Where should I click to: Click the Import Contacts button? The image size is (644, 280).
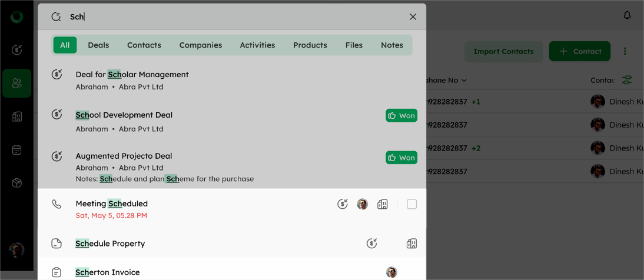tap(503, 51)
